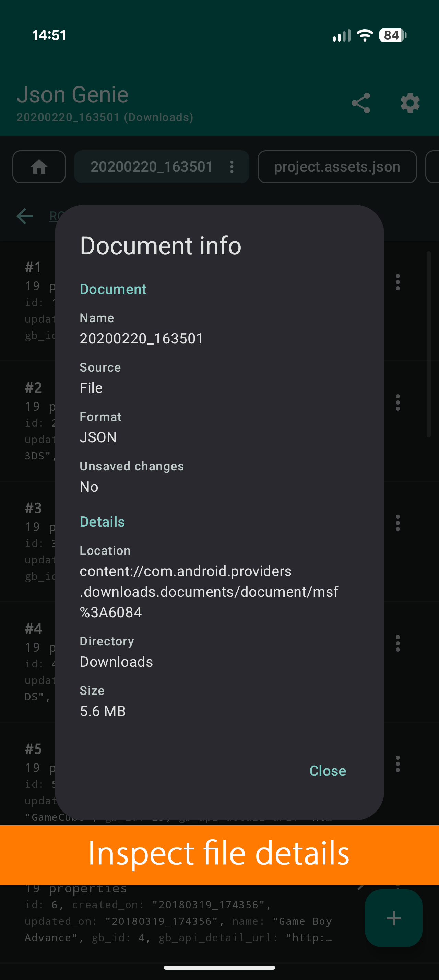Open more options for item #4
This screenshot has height=980, width=439.
398,643
